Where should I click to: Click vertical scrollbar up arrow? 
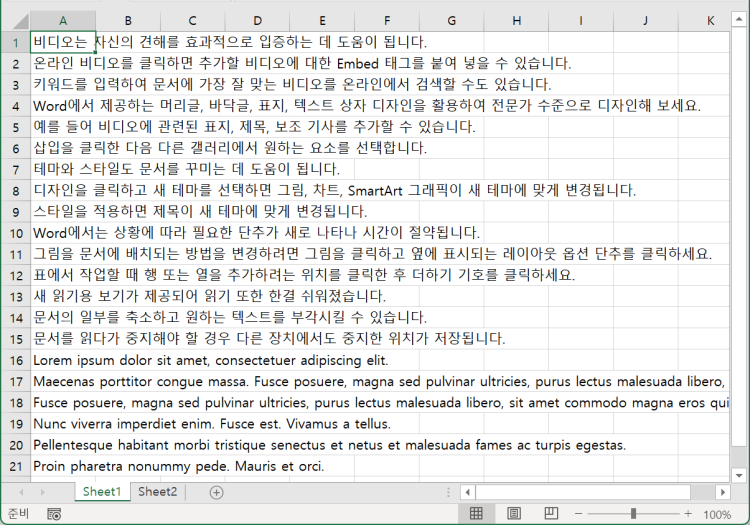coord(739,19)
